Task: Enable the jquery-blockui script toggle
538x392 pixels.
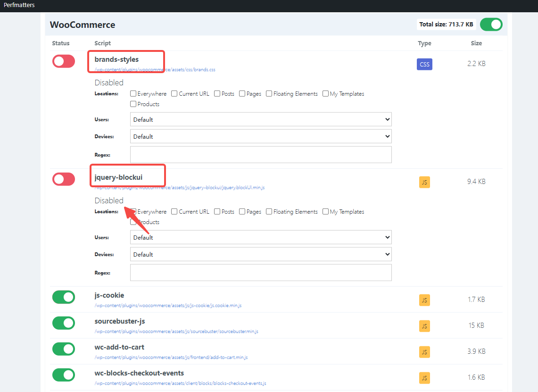Action: click(63, 179)
